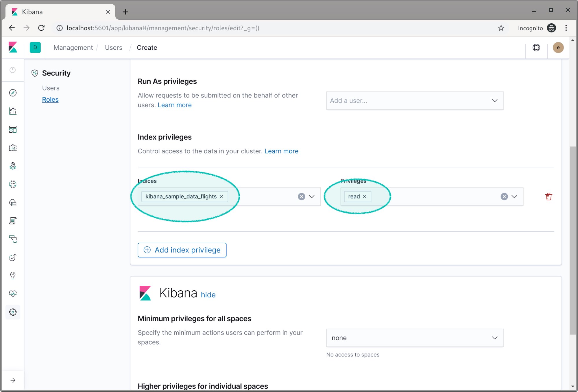This screenshot has width=578, height=392.
Task: Expand the Privileges field dropdown arrow
Action: coord(514,196)
